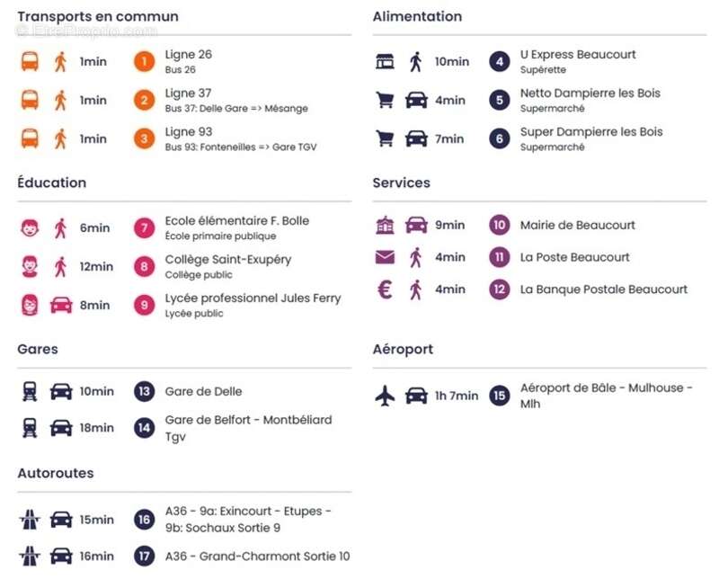Click the euro icon beside La Banque Postale
Image resolution: width=719 pixels, height=588 pixels.
[x=385, y=290]
